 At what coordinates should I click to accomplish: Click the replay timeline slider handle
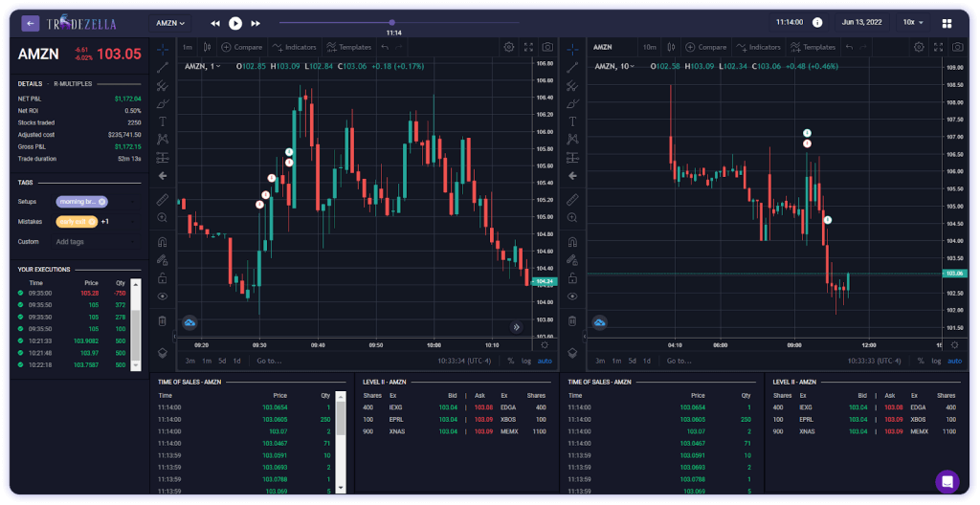(392, 22)
